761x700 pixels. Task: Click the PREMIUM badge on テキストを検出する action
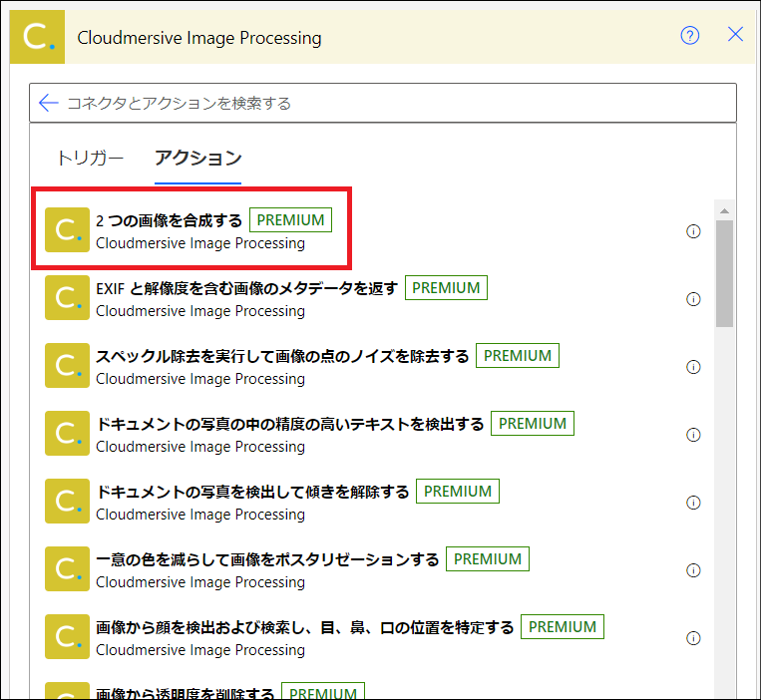point(533,424)
